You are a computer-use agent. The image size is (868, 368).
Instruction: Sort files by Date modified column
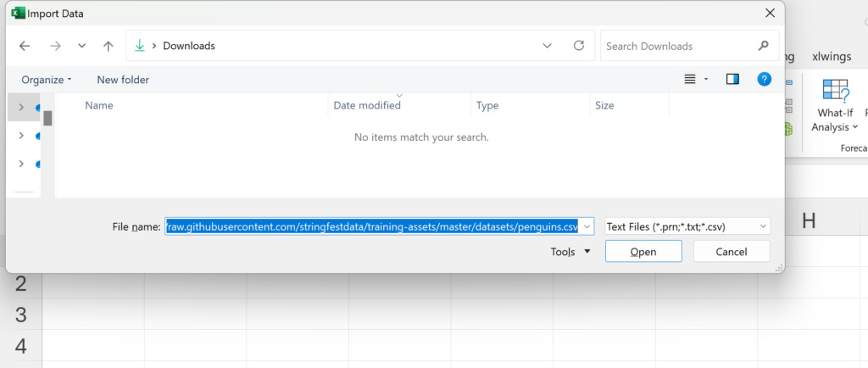[x=367, y=106]
